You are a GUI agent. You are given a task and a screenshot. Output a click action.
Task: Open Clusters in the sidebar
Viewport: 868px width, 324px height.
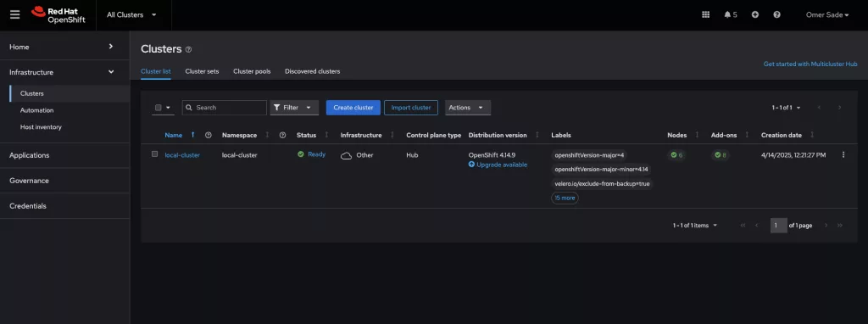click(70, 93)
